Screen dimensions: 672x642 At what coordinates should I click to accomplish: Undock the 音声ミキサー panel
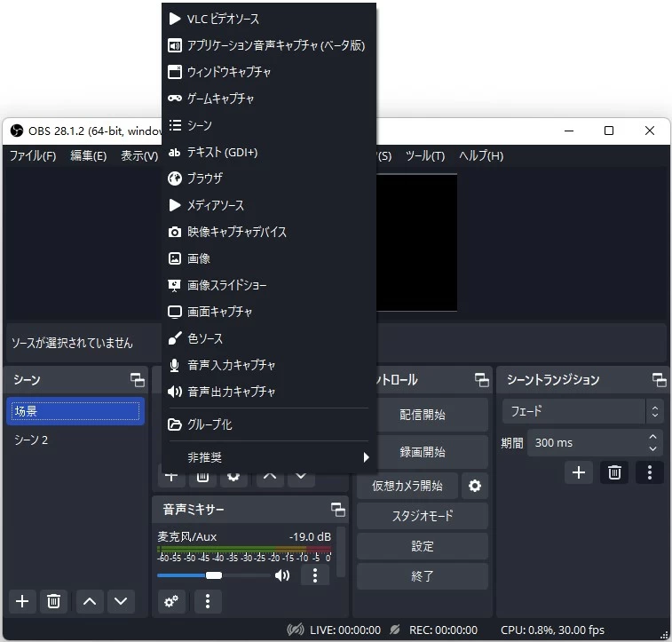point(337,509)
